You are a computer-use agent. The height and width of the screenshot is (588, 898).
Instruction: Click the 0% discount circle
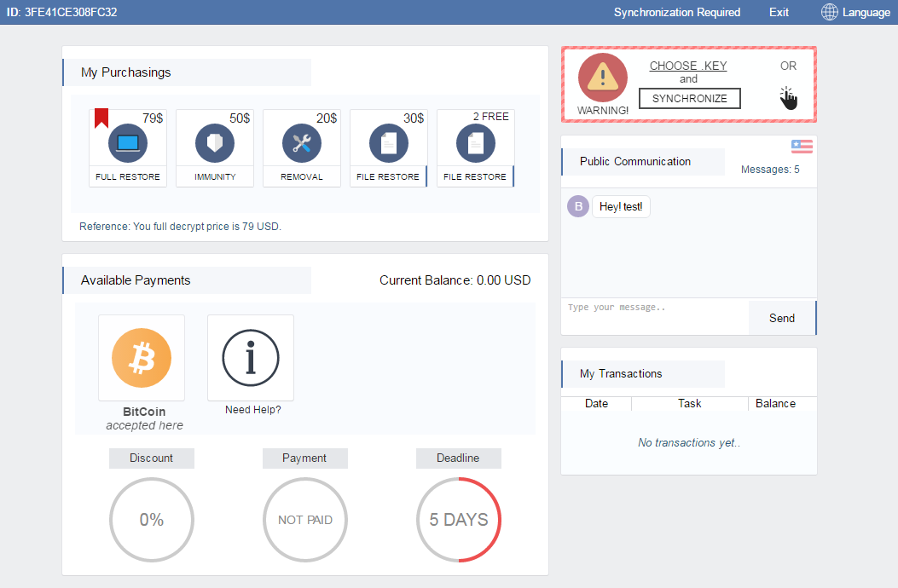coord(152,520)
